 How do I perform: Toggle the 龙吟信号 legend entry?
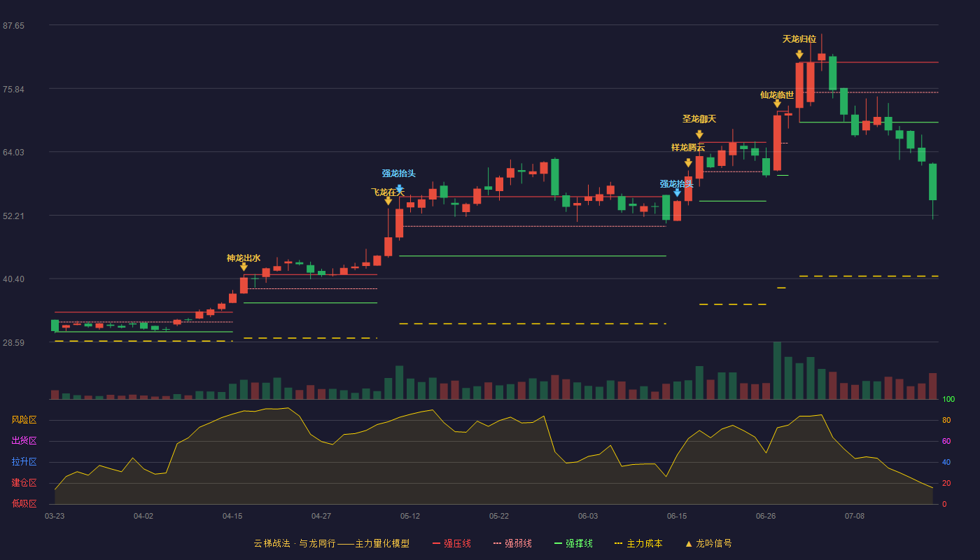(708, 543)
